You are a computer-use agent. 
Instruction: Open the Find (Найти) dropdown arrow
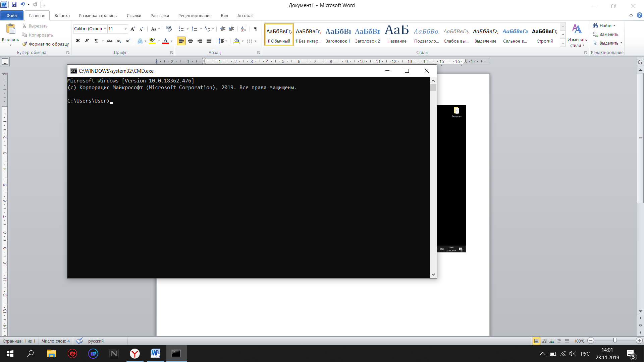coord(614,26)
